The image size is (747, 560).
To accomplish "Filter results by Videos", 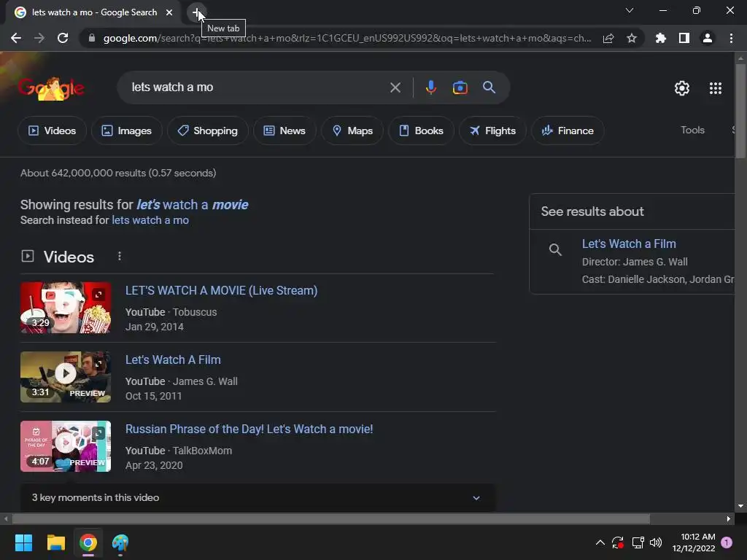I will point(52,131).
